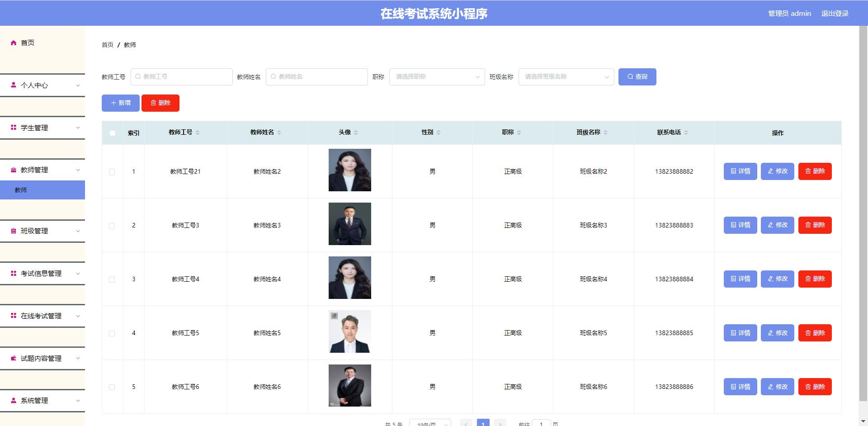Click the magnifier icon in the 教师工号 field
Screen dimensions: 868x426
(x=138, y=76)
